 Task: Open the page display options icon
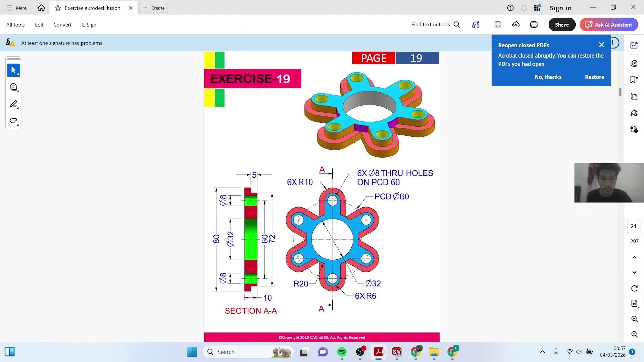pos(634,304)
